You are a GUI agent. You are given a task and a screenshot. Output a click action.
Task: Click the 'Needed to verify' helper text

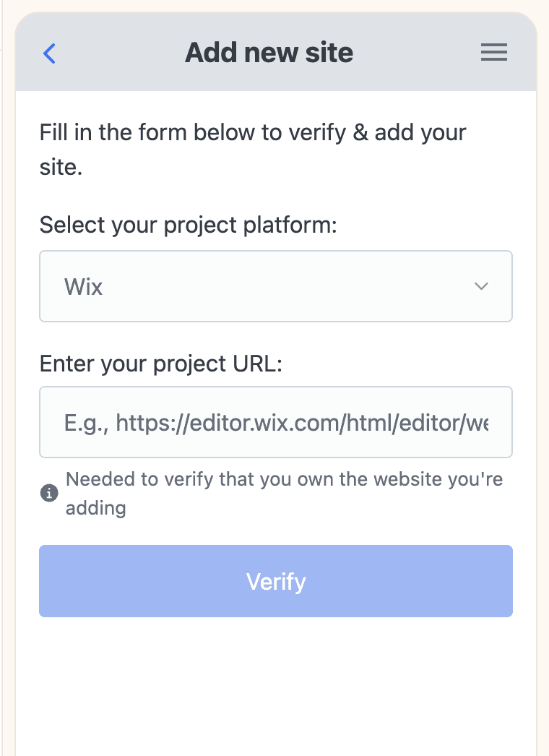[284, 479]
